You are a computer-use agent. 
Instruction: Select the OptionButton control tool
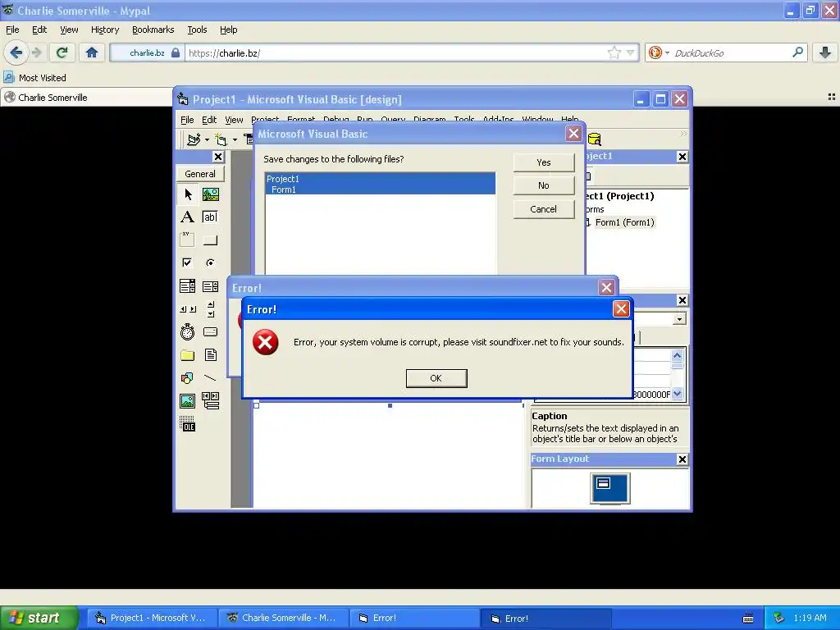(x=211, y=262)
